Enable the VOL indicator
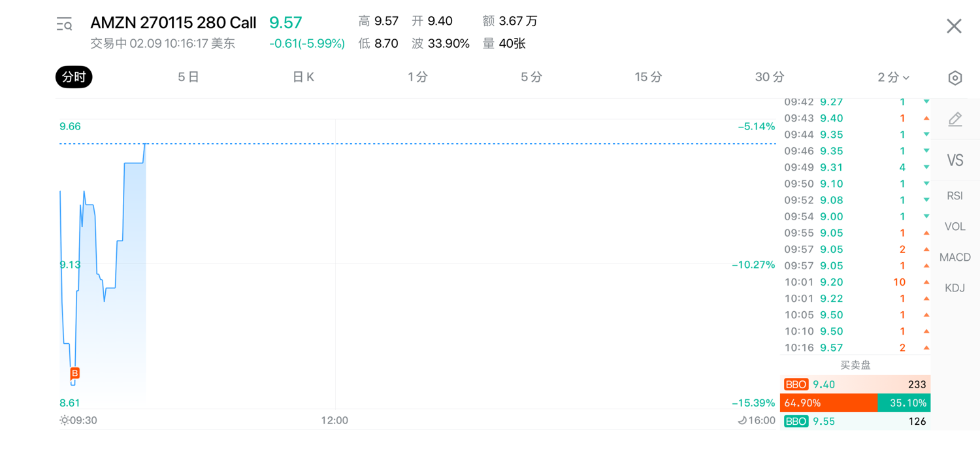The width and height of the screenshot is (980, 451). tap(955, 227)
